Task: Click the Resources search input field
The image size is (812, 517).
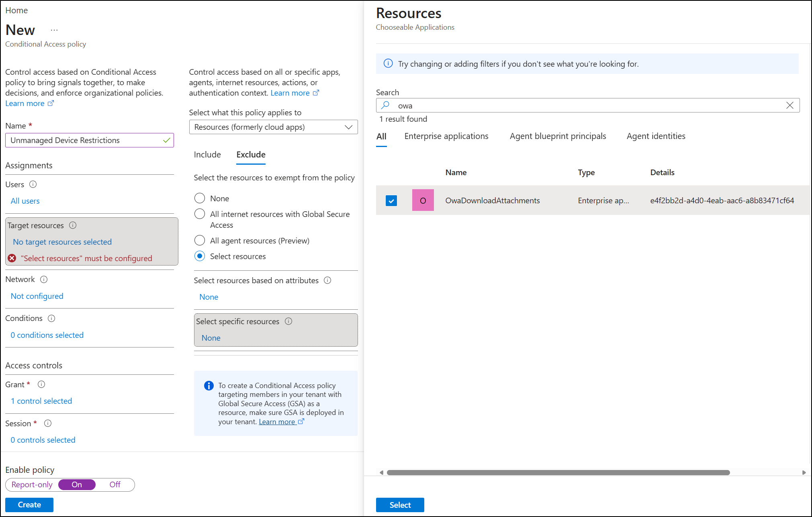Action: pos(587,105)
